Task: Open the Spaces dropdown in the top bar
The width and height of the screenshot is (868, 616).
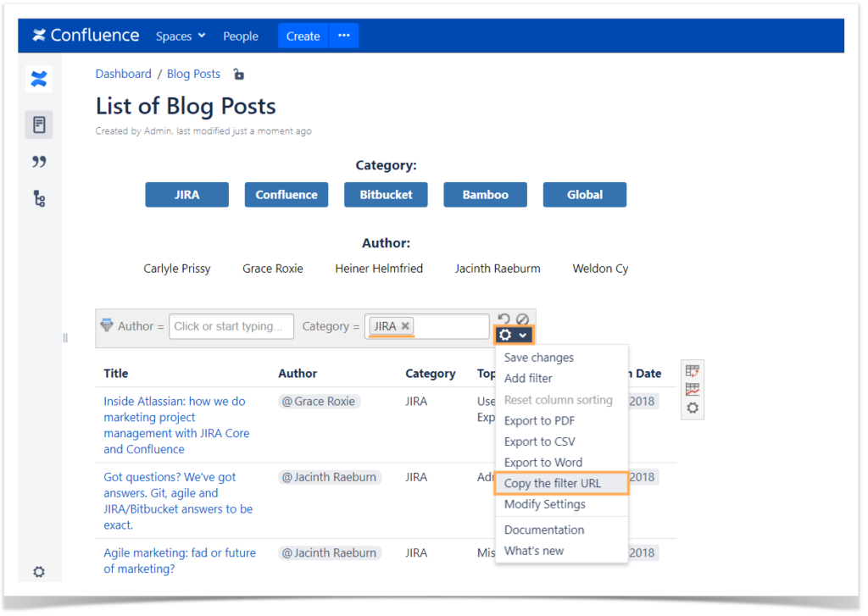Action: click(x=180, y=36)
